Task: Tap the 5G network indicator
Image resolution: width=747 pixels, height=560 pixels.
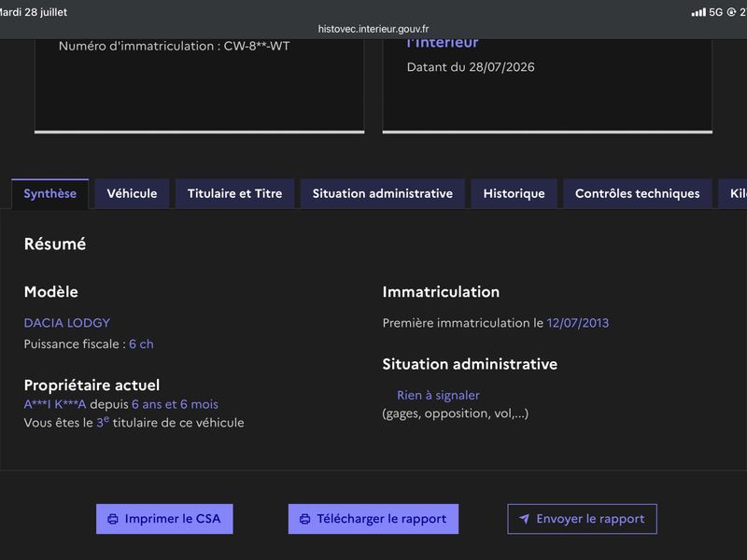Action: click(x=715, y=12)
